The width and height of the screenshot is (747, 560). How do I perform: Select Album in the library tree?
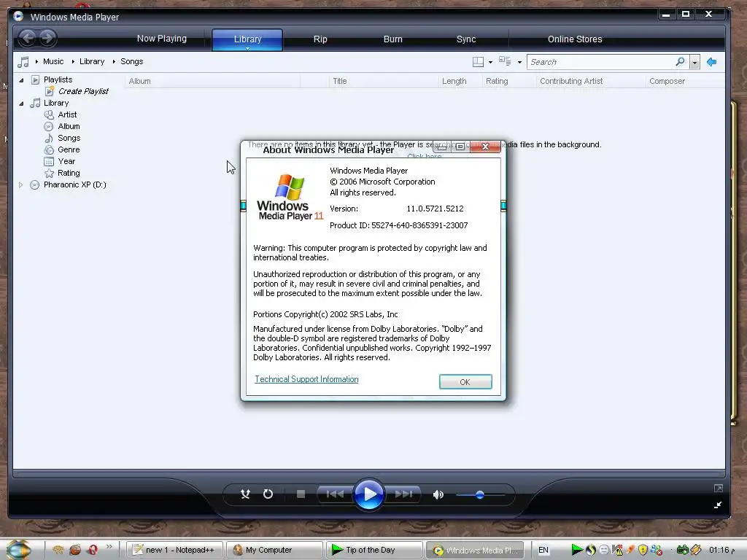[69, 126]
